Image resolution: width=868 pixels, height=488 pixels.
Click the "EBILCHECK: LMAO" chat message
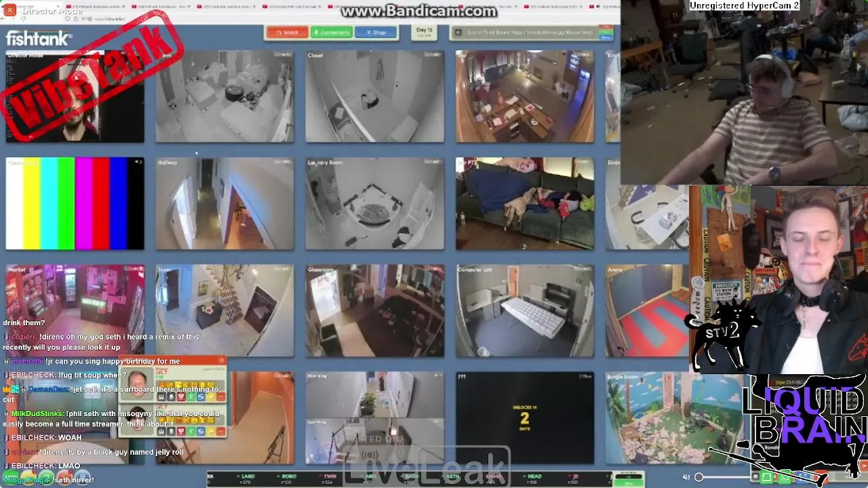[x=45, y=466]
